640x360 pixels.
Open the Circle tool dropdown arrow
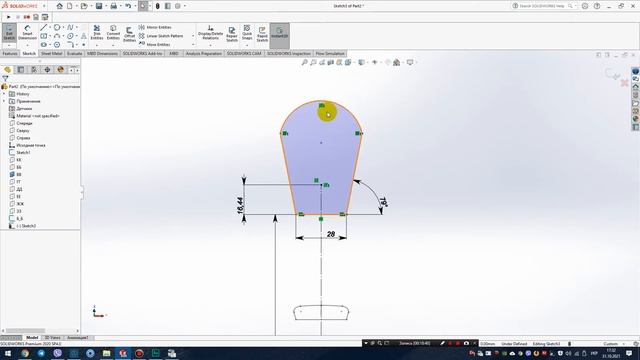click(63, 27)
